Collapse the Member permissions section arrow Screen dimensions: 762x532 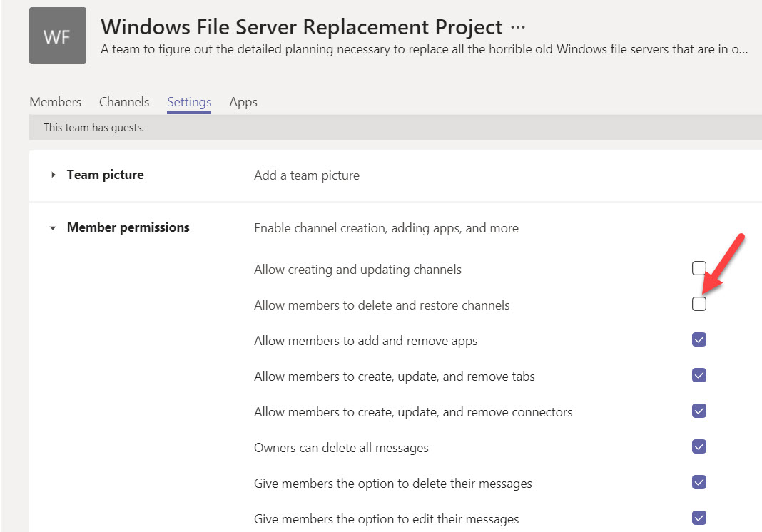53,228
